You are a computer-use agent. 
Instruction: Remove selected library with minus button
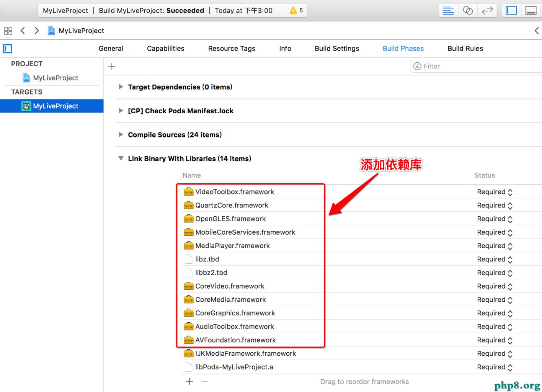[x=205, y=381]
